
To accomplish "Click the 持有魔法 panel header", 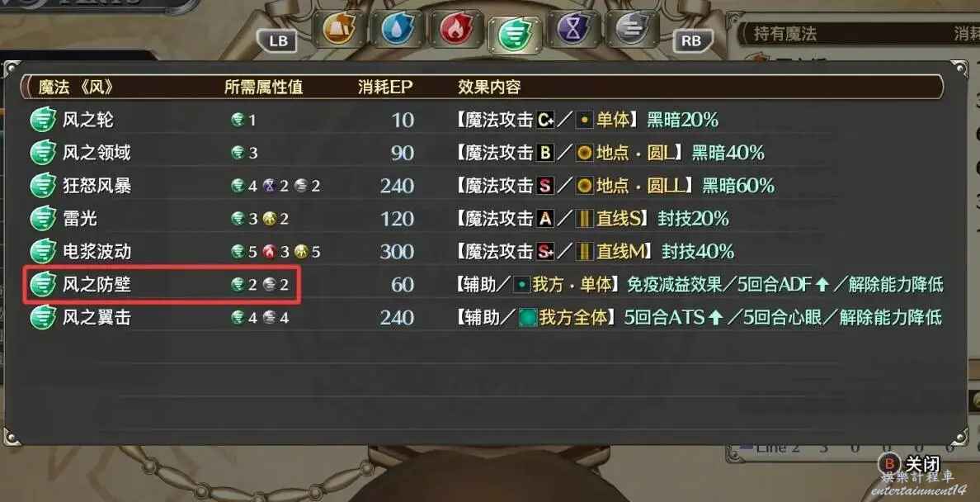I will [785, 34].
